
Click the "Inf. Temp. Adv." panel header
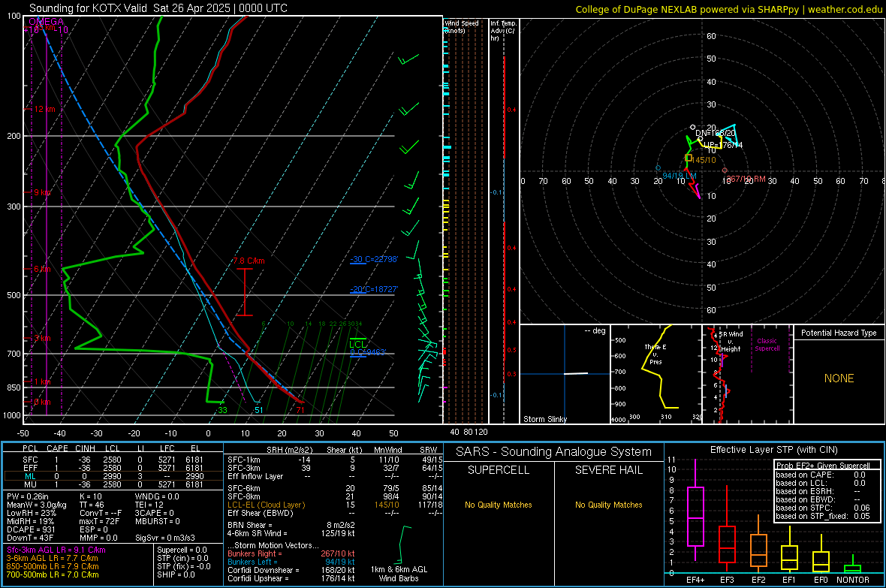(503, 31)
